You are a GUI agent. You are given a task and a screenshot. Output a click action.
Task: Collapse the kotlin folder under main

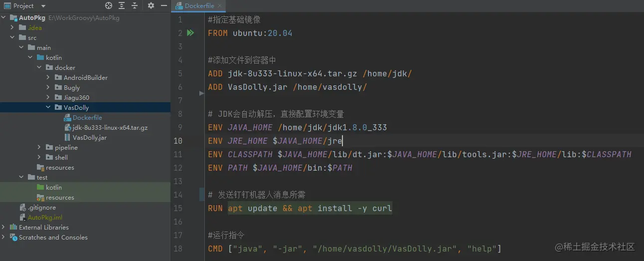30,58
